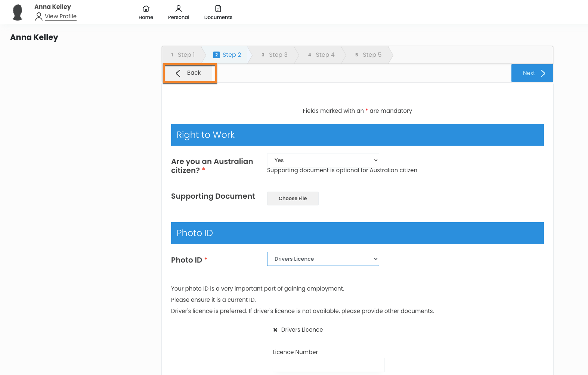Focus the Licence Number input field
The height and width of the screenshot is (375, 588).
tap(328, 365)
